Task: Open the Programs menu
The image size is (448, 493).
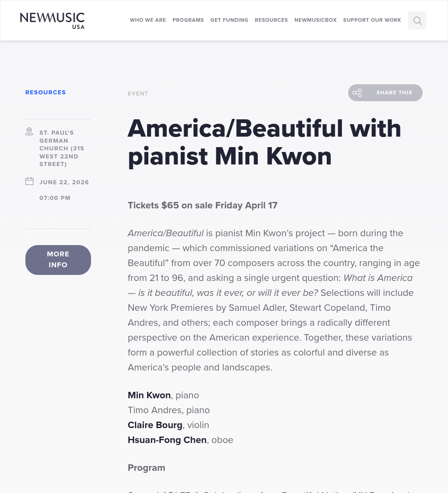Action: pyautogui.click(x=188, y=20)
